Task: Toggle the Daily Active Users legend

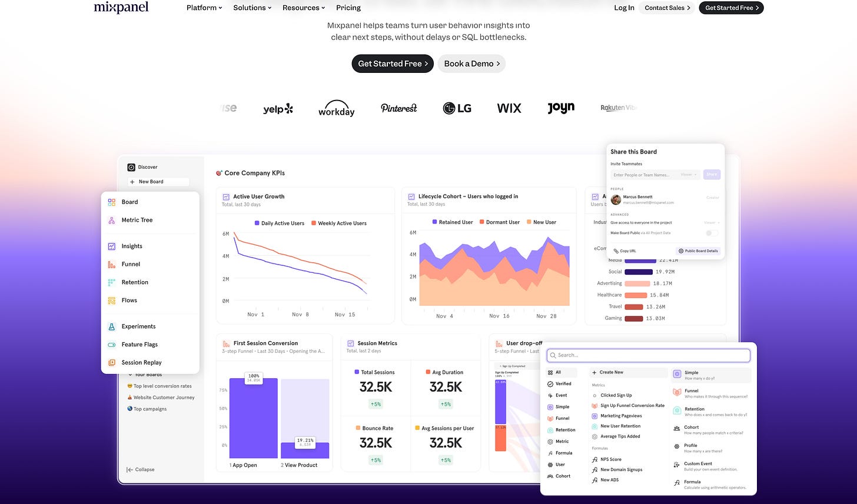Action: tap(280, 223)
